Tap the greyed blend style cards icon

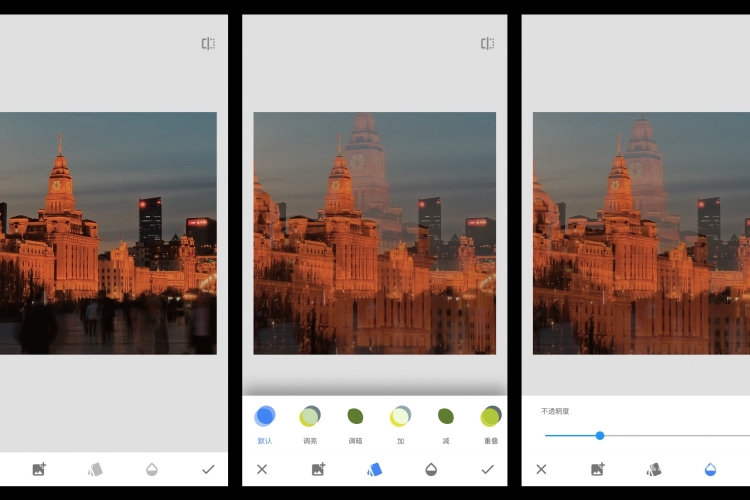pyautogui.click(x=95, y=469)
